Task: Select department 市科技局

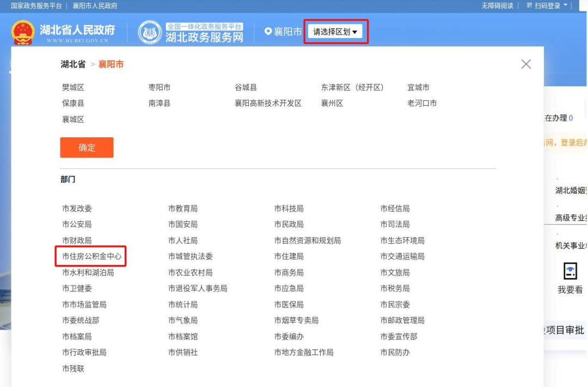Action: pyautogui.click(x=289, y=208)
